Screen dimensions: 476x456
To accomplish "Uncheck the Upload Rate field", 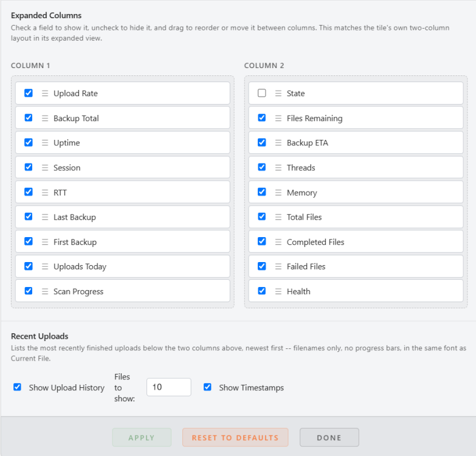I will point(29,93).
